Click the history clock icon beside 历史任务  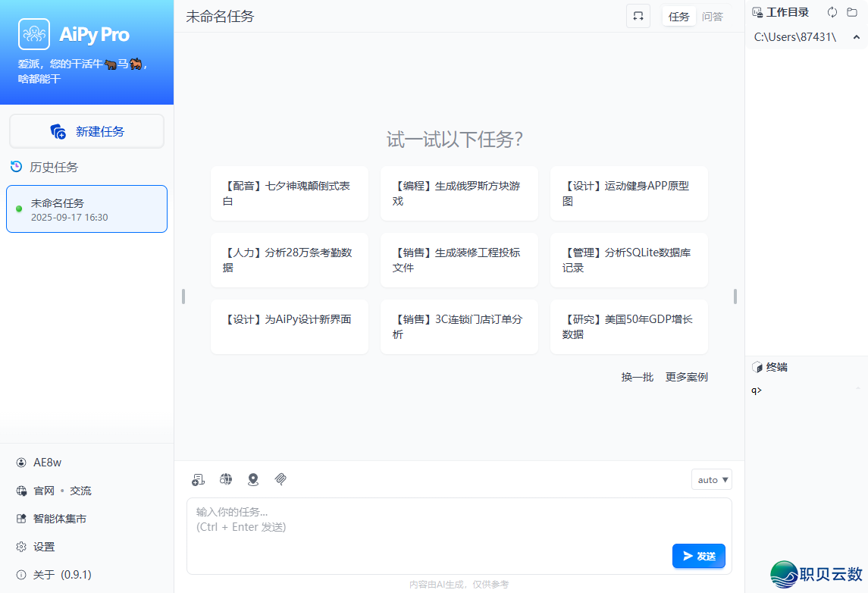coord(16,166)
